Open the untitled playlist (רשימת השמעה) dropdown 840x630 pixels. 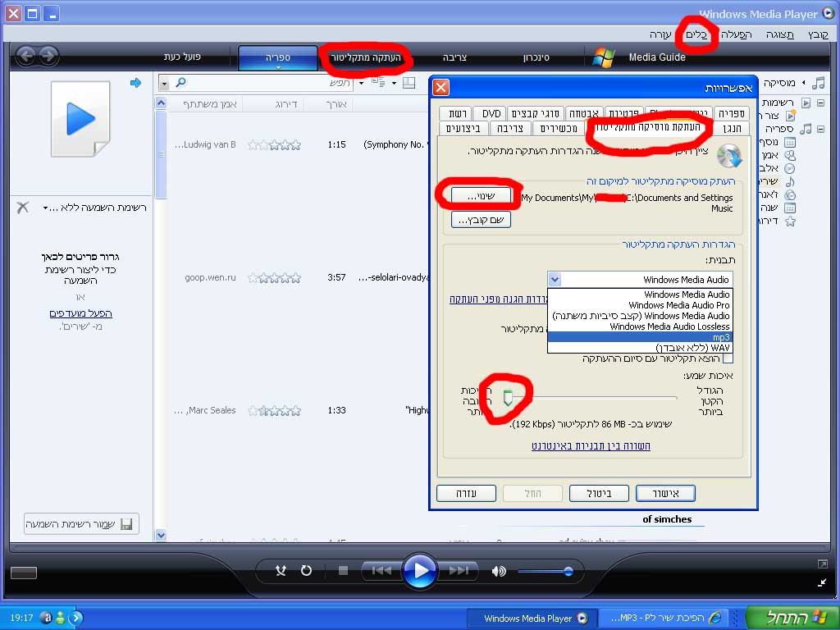click(x=46, y=208)
